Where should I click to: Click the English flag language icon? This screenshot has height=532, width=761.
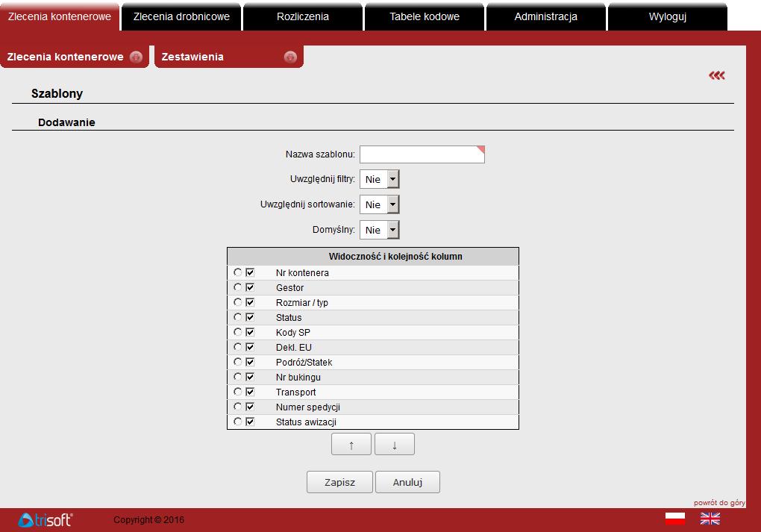pyautogui.click(x=710, y=519)
